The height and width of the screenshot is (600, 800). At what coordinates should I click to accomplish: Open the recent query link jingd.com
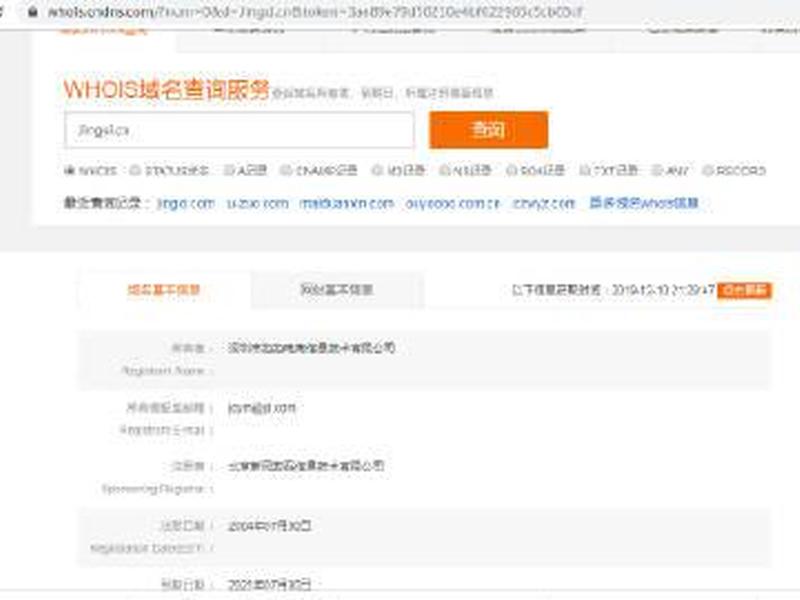pos(186,203)
